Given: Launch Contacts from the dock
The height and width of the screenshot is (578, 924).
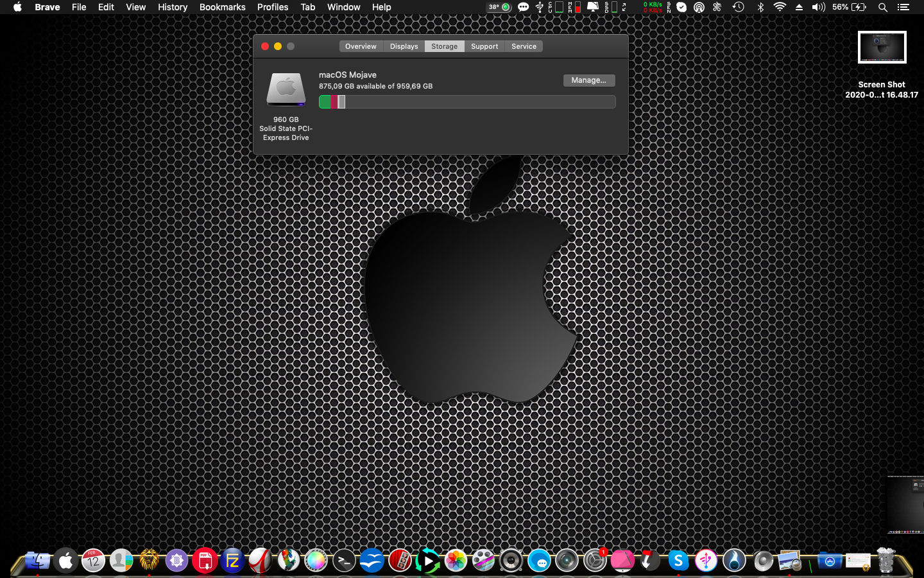Looking at the screenshot, I should [121, 561].
